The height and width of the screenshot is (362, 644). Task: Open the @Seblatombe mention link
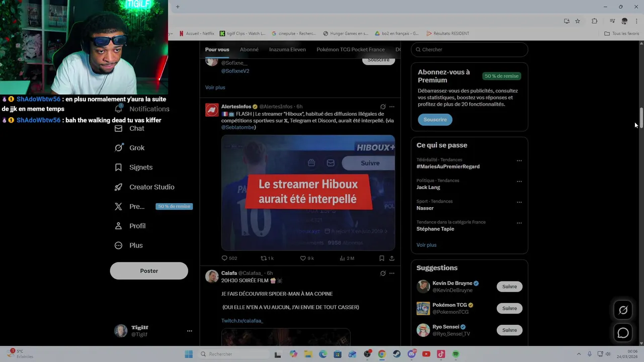238,127
